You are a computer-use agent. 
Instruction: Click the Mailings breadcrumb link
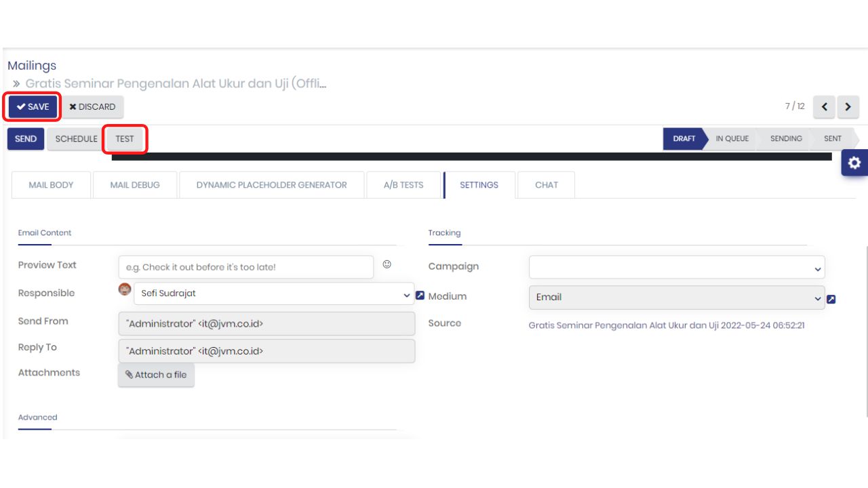pyautogui.click(x=32, y=66)
